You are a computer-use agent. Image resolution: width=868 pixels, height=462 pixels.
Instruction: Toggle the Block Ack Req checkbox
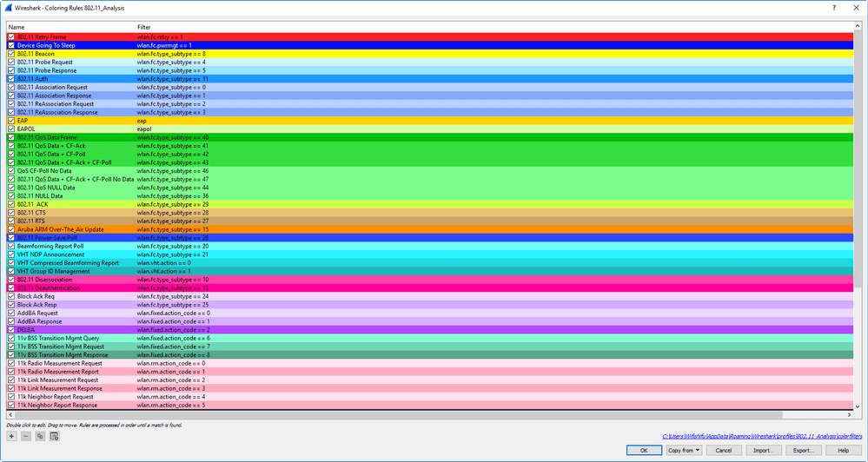coord(11,296)
